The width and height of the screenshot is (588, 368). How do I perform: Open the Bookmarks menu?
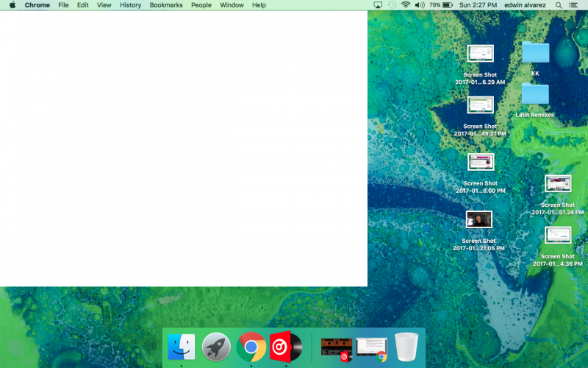pyautogui.click(x=166, y=5)
